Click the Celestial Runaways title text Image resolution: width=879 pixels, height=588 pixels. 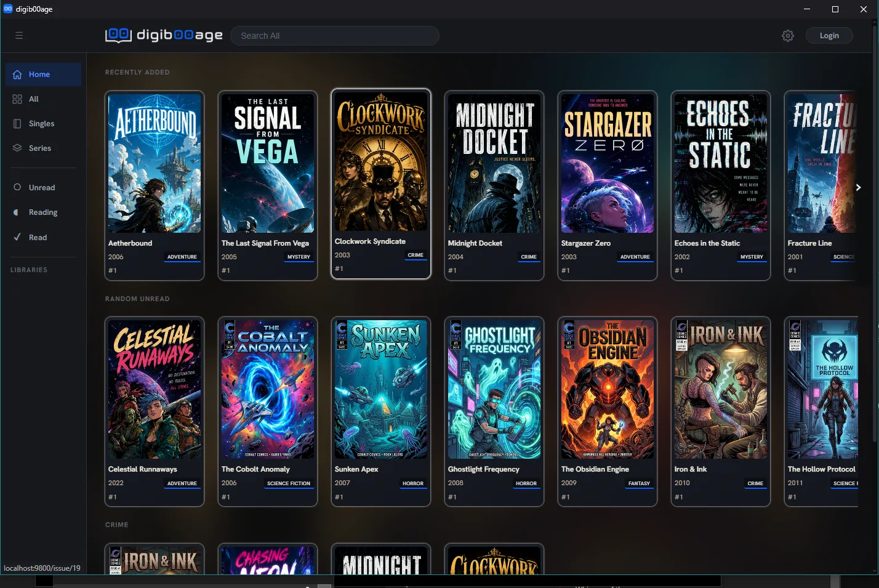(x=143, y=469)
